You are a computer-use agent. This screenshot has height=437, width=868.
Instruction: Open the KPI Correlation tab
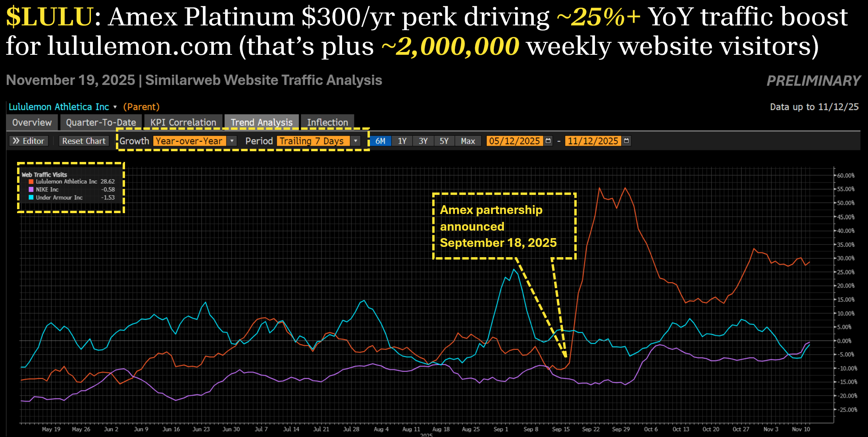click(183, 122)
